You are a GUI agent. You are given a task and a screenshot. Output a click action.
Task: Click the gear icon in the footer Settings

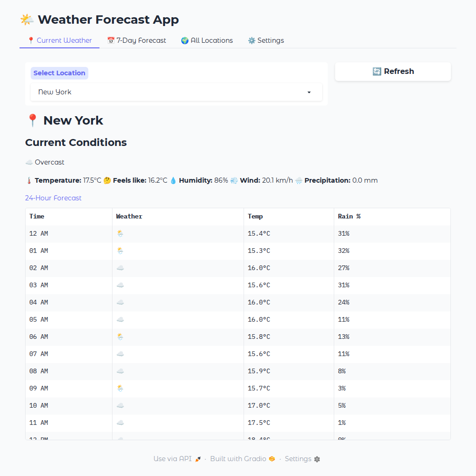317,459
